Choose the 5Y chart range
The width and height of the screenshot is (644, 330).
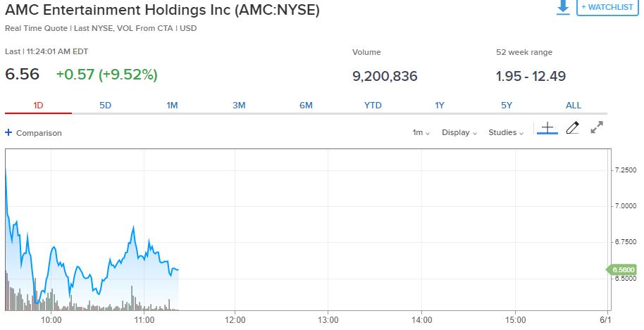(507, 106)
